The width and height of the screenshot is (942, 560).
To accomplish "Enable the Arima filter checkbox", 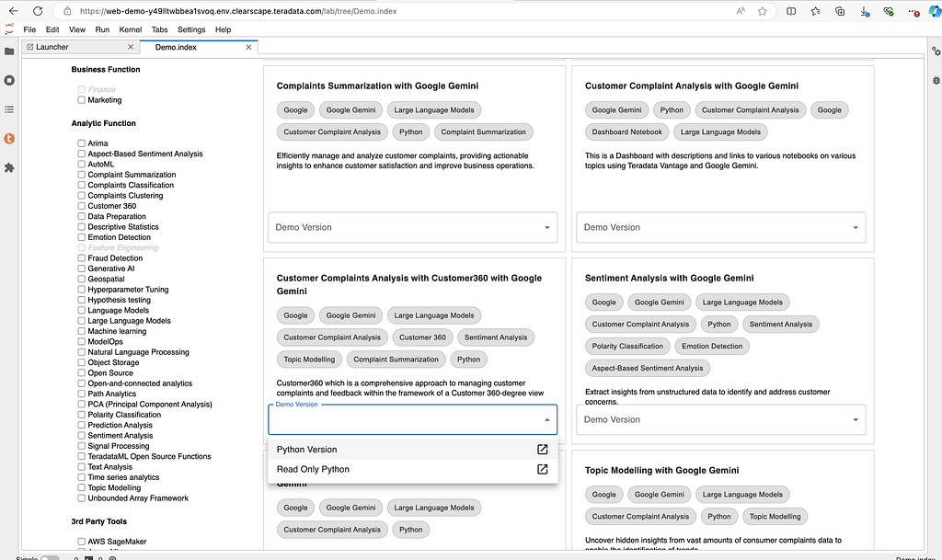I will tap(81, 143).
